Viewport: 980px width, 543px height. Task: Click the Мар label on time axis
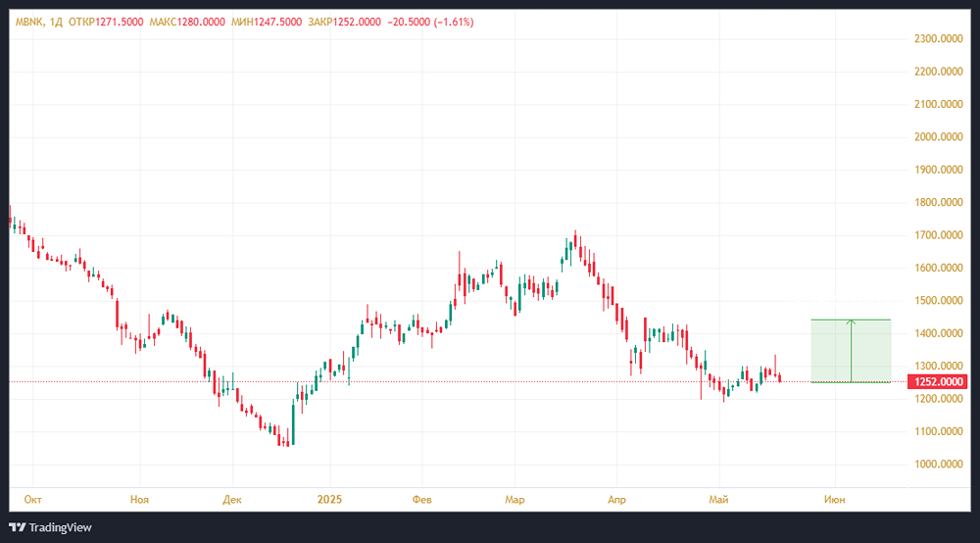click(x=514, y=499)
